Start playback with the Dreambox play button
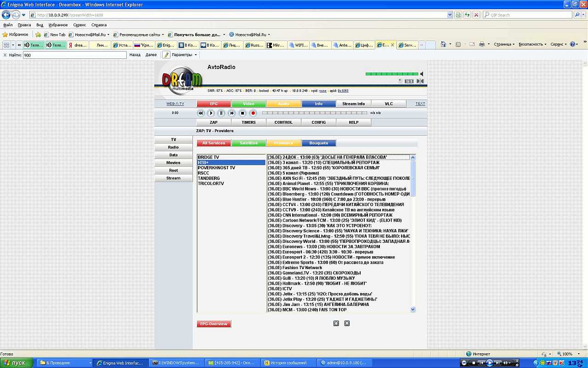The width and height of the screenshot is (588, 368). (211, 113)
